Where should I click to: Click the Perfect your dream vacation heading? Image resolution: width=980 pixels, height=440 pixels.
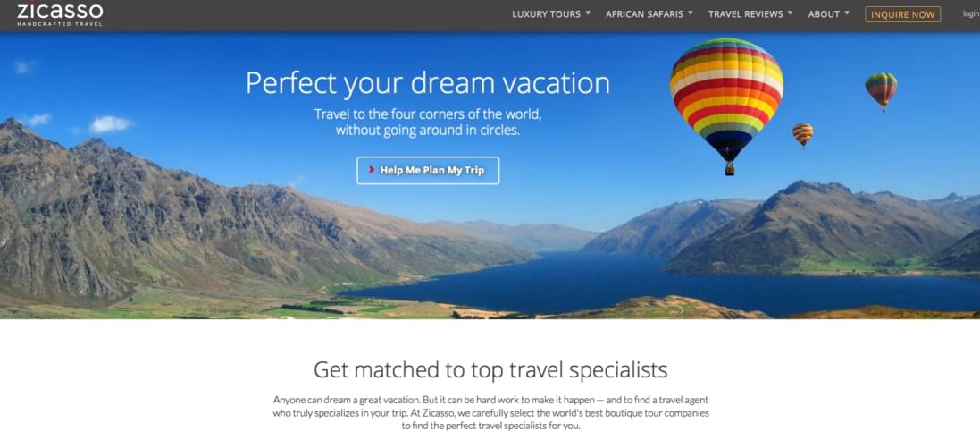pos(428,82)
